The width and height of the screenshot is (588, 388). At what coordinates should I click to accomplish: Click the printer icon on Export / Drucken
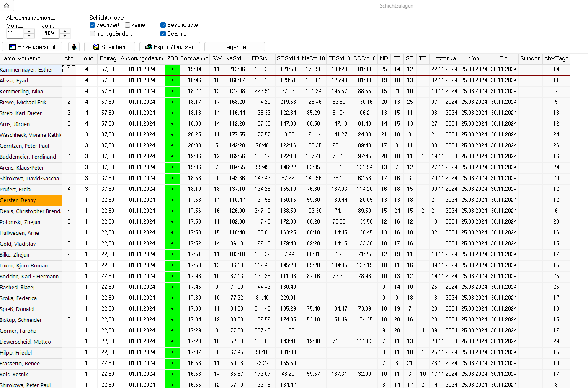pos(147,46)
